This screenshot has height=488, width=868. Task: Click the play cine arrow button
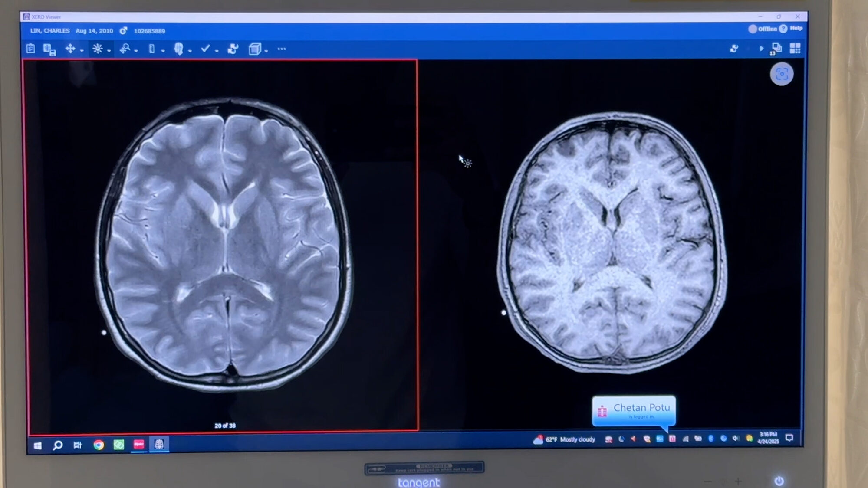[x=761, y=49]
